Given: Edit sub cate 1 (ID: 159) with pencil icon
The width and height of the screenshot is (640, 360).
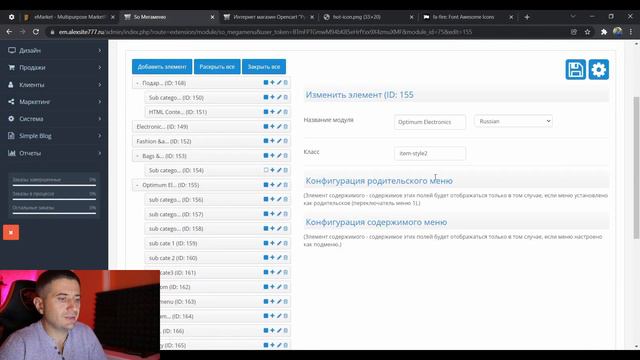Looking at the screenshot, I should point(279,243).
